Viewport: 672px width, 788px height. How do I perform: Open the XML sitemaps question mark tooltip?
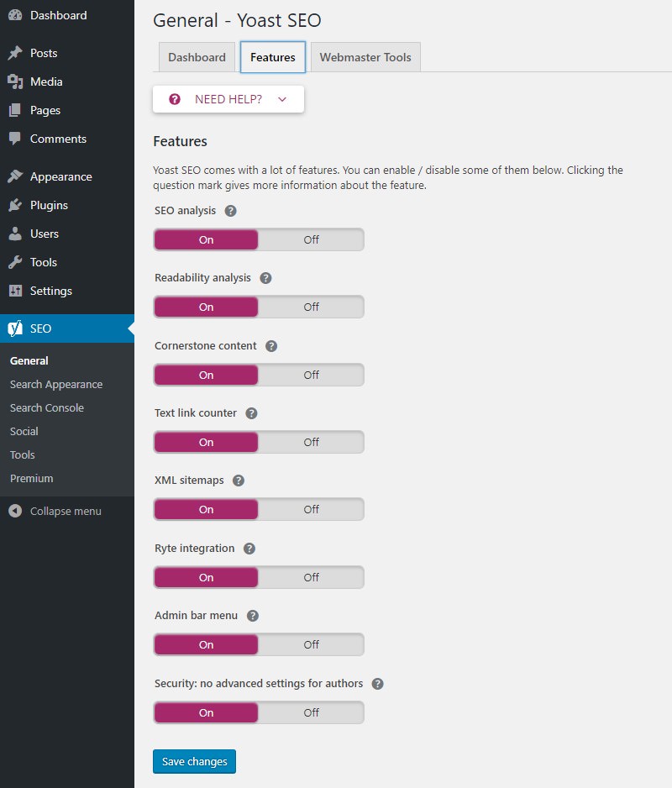coord(239,481)
